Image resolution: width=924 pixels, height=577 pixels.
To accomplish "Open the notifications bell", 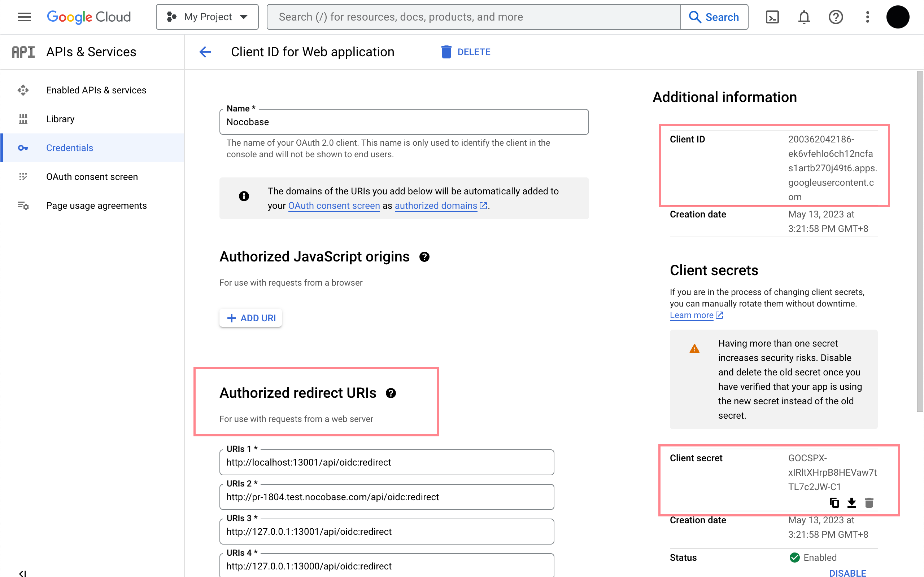I will click(804, 17).
